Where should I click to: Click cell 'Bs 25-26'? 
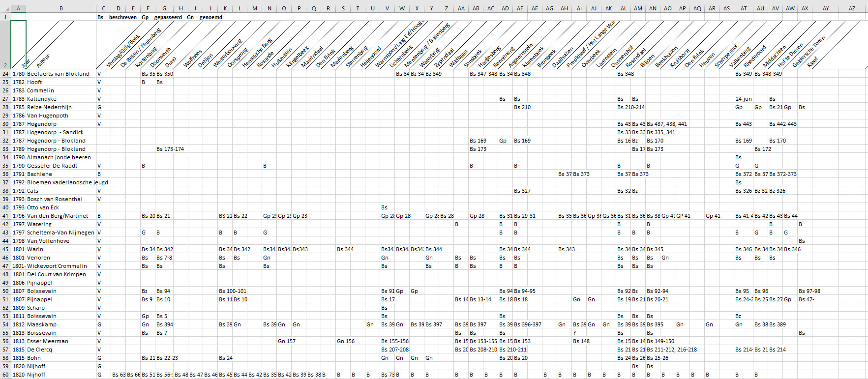(x=657, y=358)
